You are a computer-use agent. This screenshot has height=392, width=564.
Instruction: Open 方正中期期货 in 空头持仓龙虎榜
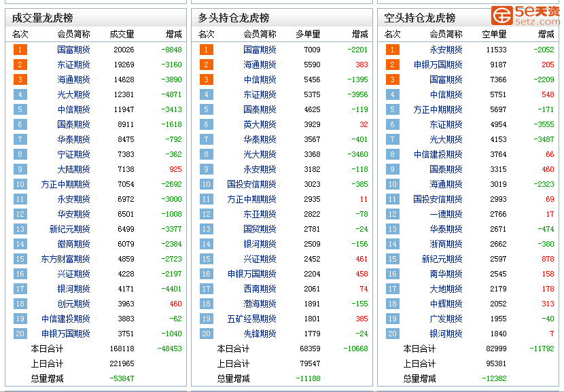coord(438,109)
